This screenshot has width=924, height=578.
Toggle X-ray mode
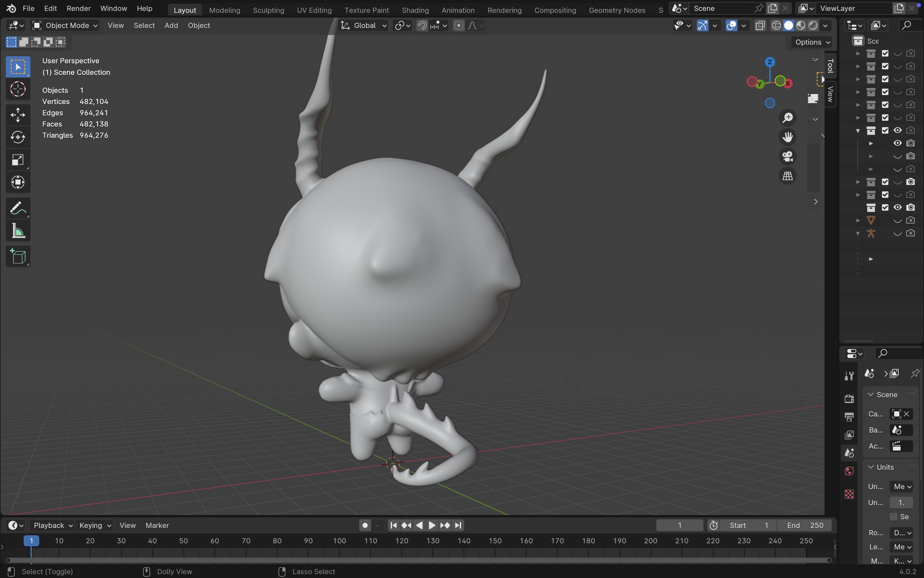[760, 26]
